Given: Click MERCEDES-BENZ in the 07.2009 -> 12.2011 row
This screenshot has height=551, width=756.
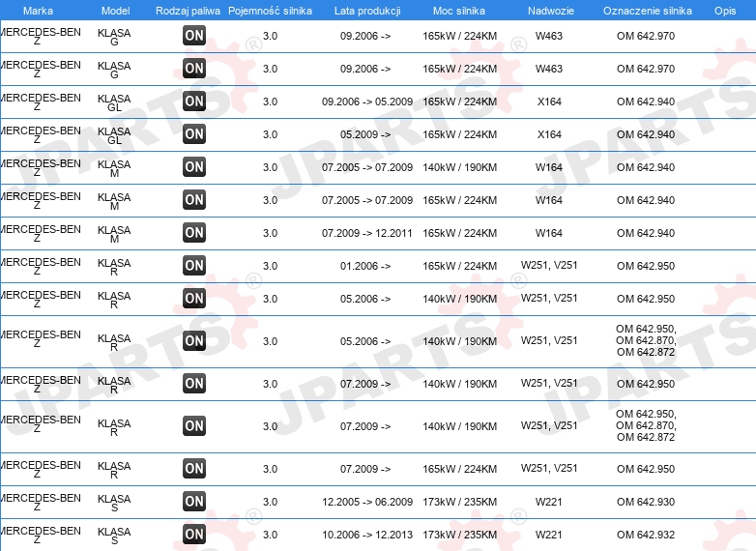Looking at the screenshot, I should [x=41, y=234].
